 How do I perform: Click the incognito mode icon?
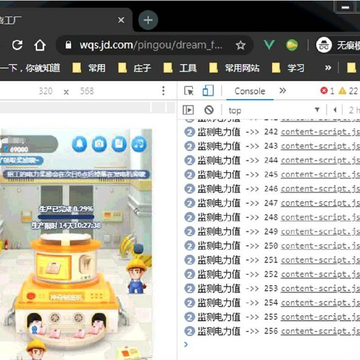324,45
